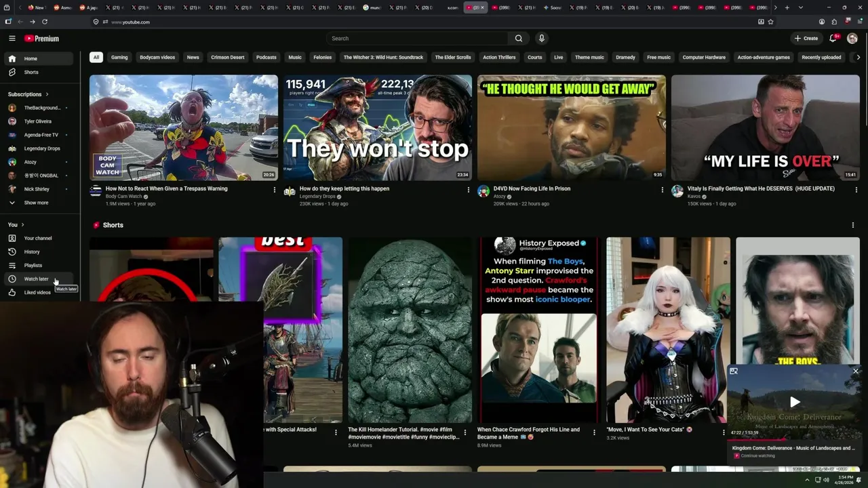Show hidden Windows tray icons chevron

click(807, 480)
